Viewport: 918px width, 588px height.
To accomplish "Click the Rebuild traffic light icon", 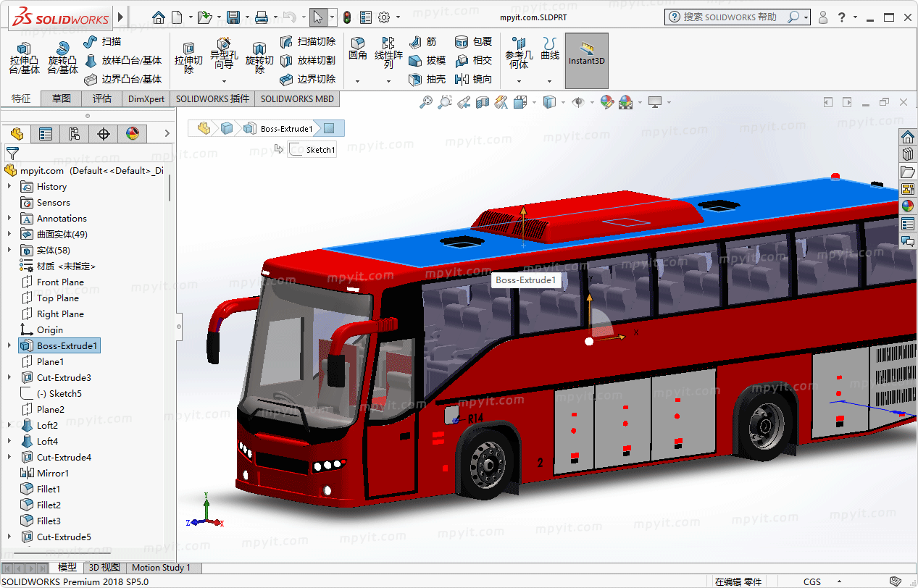I will 347,17.
